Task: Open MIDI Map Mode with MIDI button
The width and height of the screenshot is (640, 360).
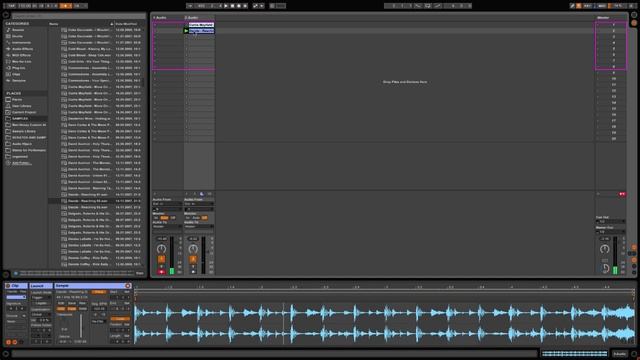Action: [602, 6]
